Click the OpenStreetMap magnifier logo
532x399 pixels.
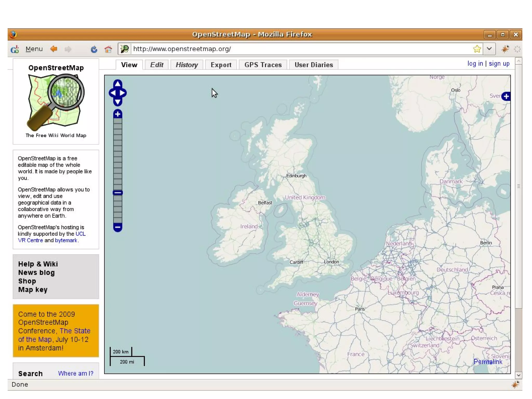pyautogui.click(x=56, y=102)
